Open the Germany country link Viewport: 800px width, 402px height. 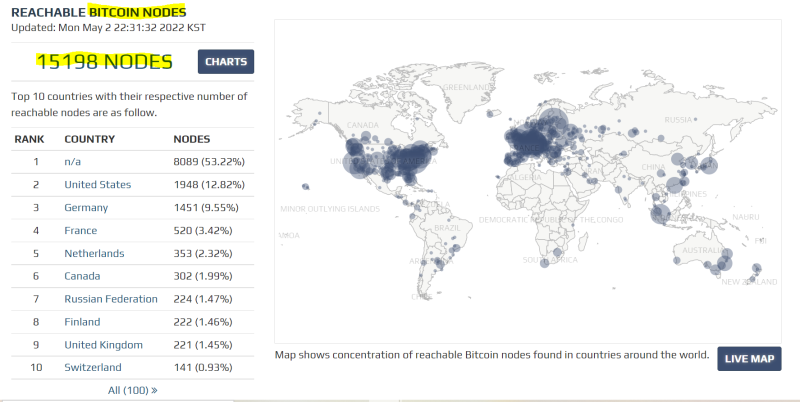[x=86, y=208]
